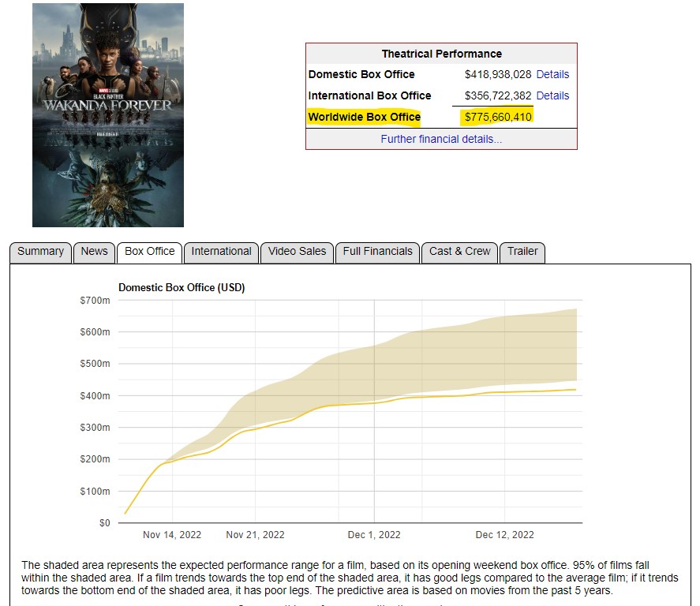Click the $700m y-axis label

coord(95,301)
